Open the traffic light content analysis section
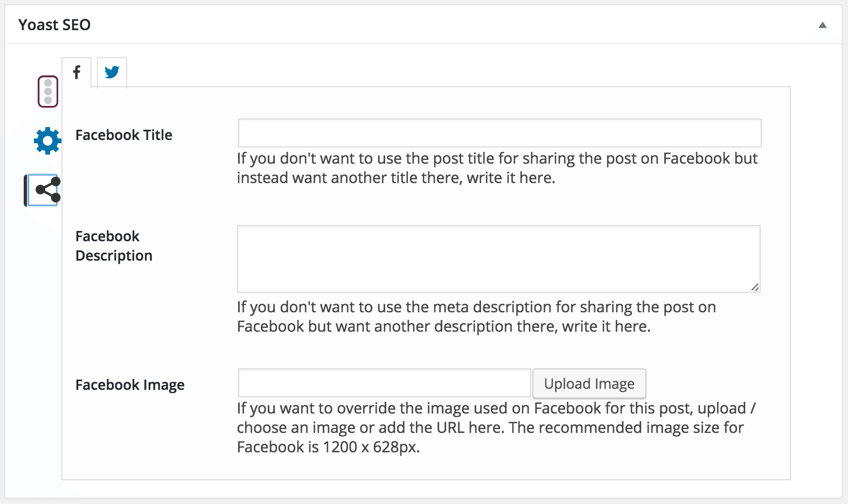The height and width of the screenshot is (504, 848). (48, 92)
